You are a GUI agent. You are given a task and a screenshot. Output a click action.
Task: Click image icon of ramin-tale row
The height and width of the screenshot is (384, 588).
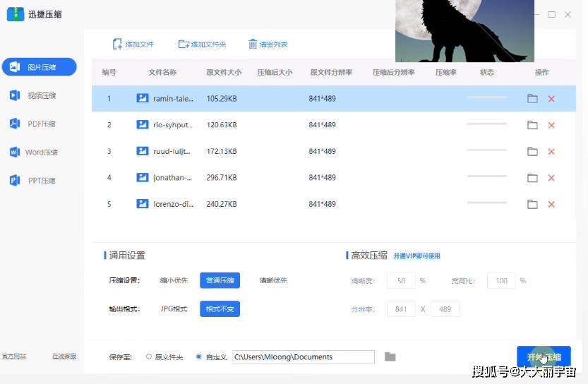coord(142,98)
